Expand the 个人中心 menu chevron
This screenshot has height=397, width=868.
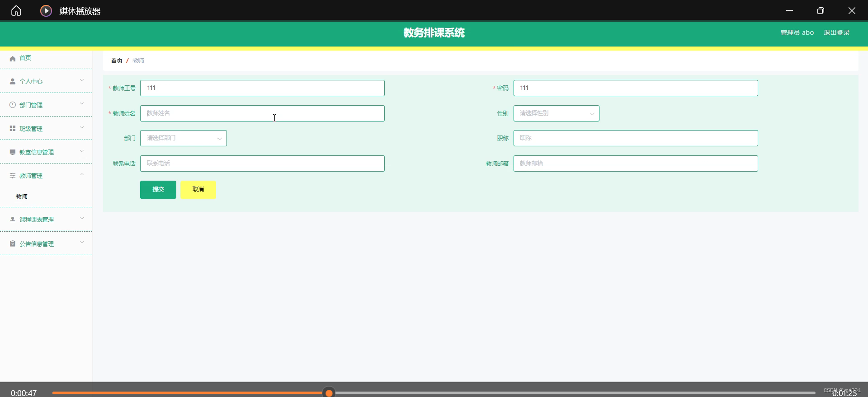tap(82, 80)
